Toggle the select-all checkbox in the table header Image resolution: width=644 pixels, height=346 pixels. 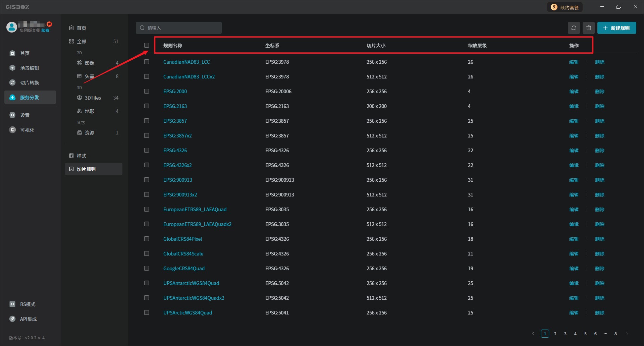pyautogui.click(x=147, y=45)
